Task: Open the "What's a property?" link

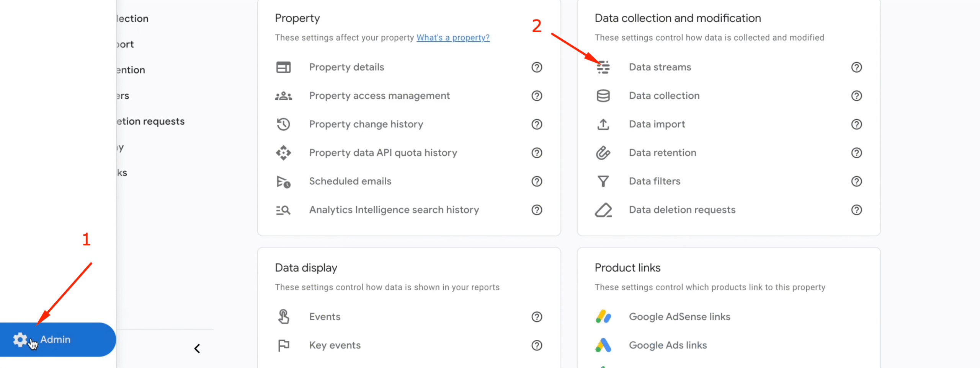Action: tap(453, 37)
